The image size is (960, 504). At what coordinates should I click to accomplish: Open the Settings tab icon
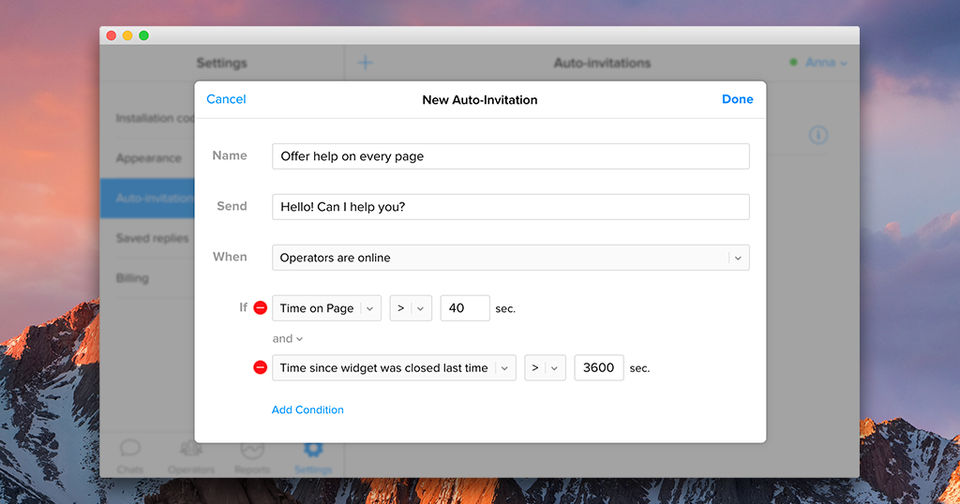(x=313, y=452)
